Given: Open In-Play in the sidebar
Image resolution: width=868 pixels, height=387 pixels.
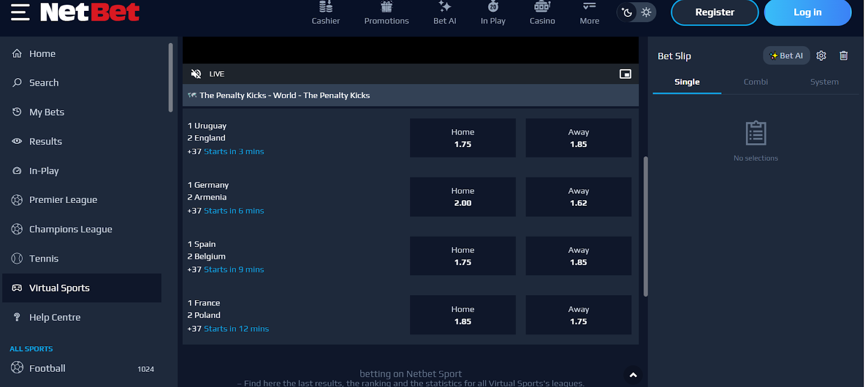Looking at the screenshot, I should (x=82, y=170).
